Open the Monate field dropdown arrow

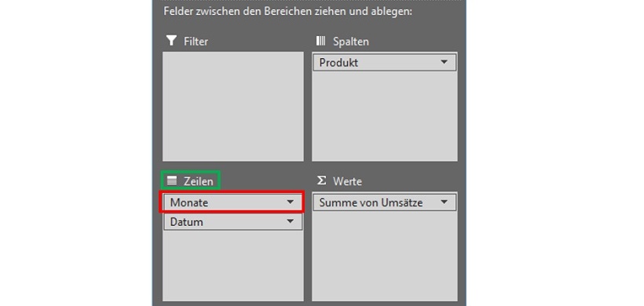291,202
